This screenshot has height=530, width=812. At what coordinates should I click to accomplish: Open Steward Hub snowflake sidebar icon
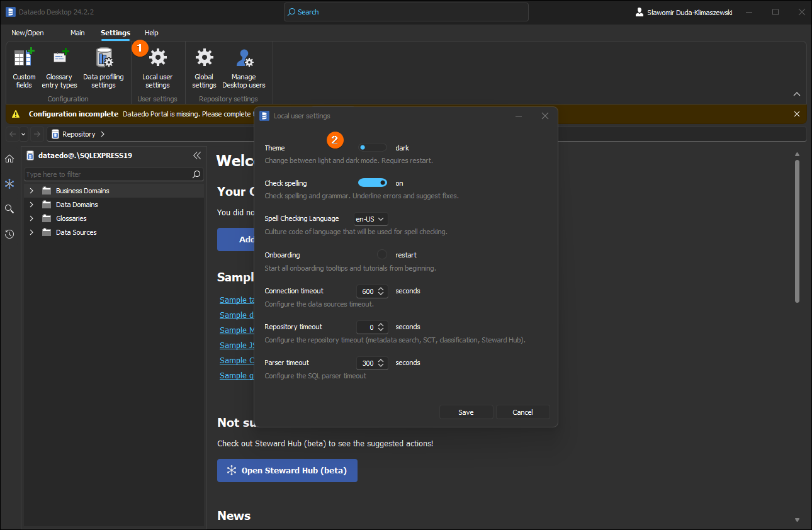click(x=9, y=184)
